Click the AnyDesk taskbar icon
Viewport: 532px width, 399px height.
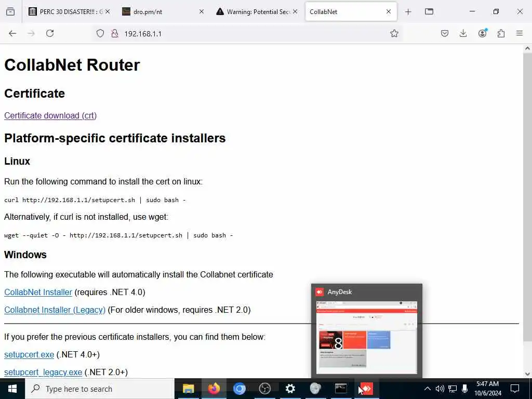(366, 389)
